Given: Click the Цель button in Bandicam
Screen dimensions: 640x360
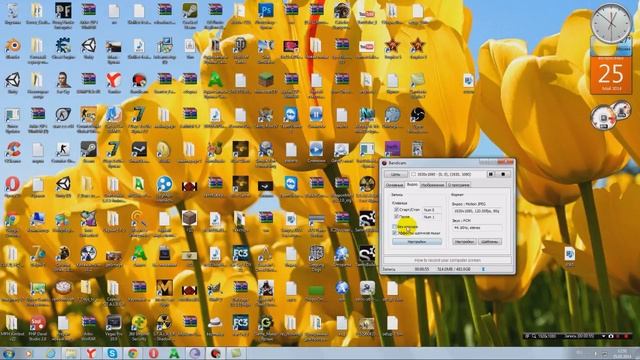Looking at the screenshot, I should click(x=396, y=174).
